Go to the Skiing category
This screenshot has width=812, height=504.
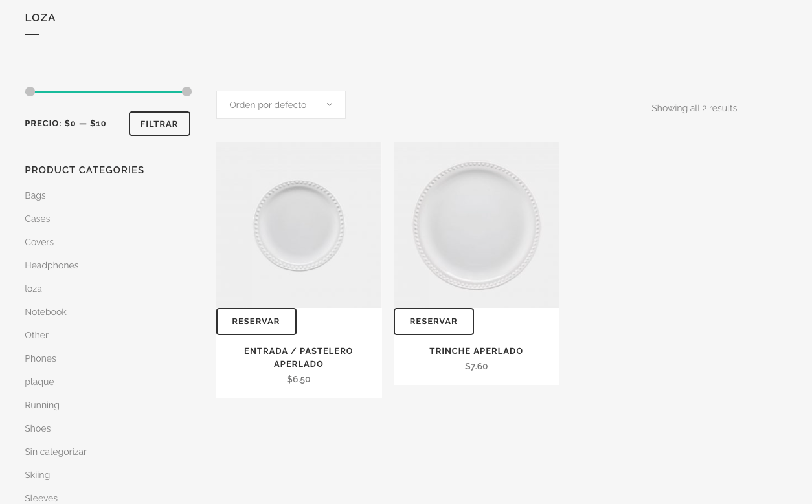pos(37,475)
